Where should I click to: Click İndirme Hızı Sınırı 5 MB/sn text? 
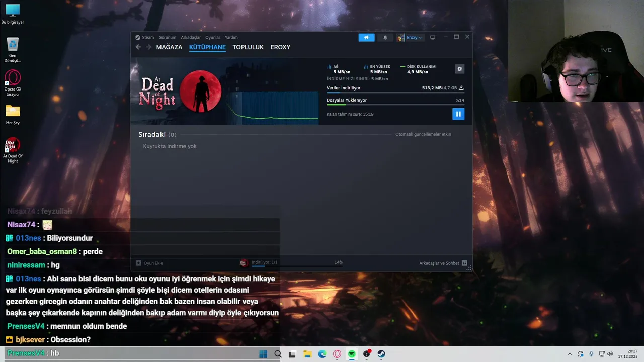point(357,79)
